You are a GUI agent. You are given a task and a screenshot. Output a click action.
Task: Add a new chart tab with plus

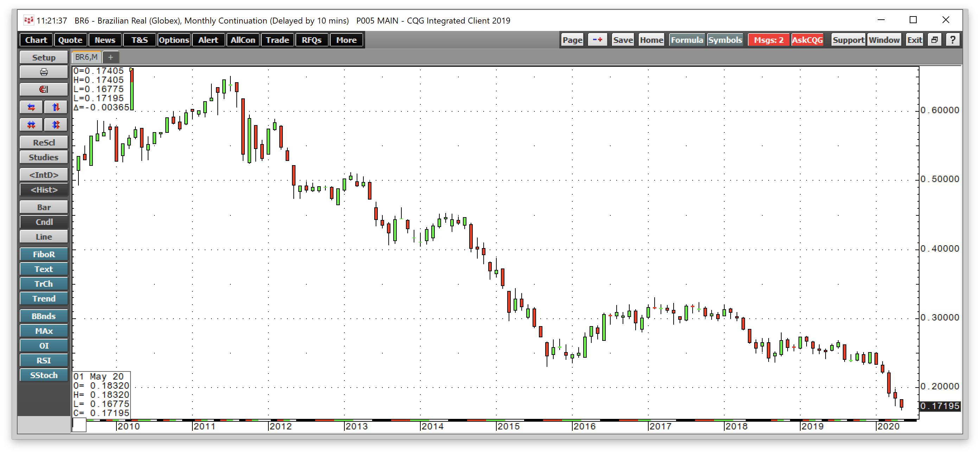110,57
